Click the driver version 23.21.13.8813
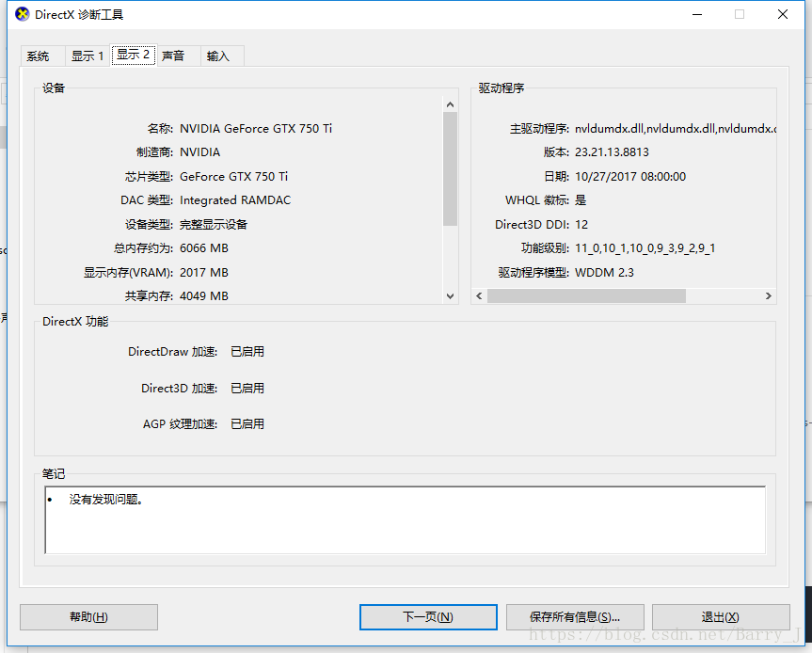Screen dimensions: 812x653 (612, 152)
